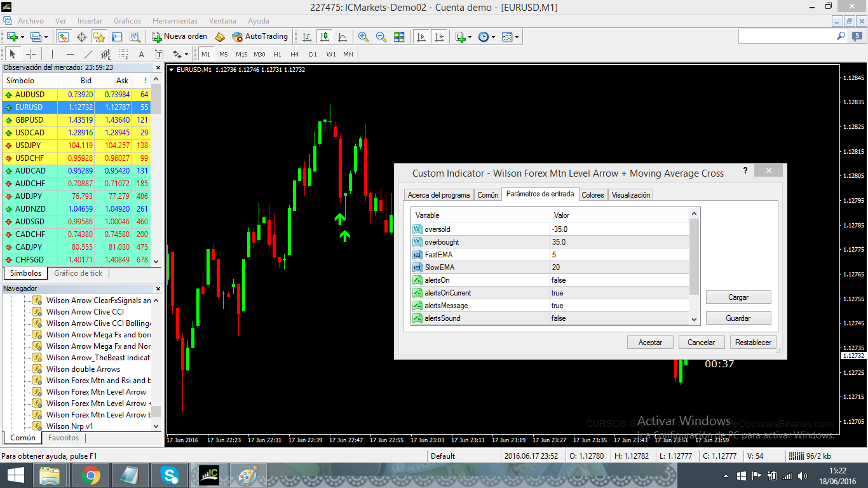Open the Periods clock icon
Screen dimensions: 868x488
(484, 37)
